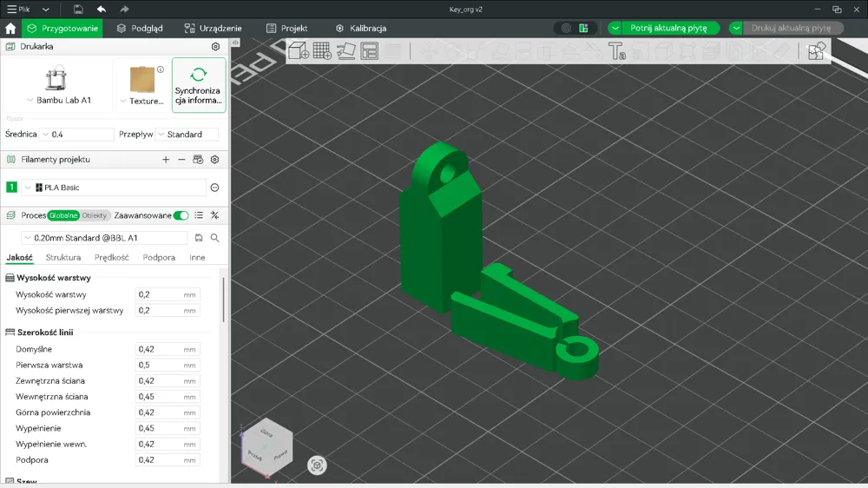
Task: Remove a filament with the minus icon
Action: coord(181,160)
